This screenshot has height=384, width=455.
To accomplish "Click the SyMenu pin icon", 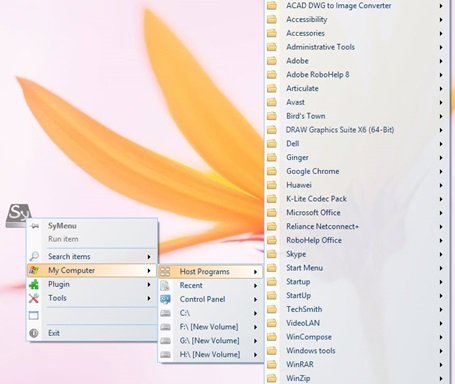I will tap(34, 226).
